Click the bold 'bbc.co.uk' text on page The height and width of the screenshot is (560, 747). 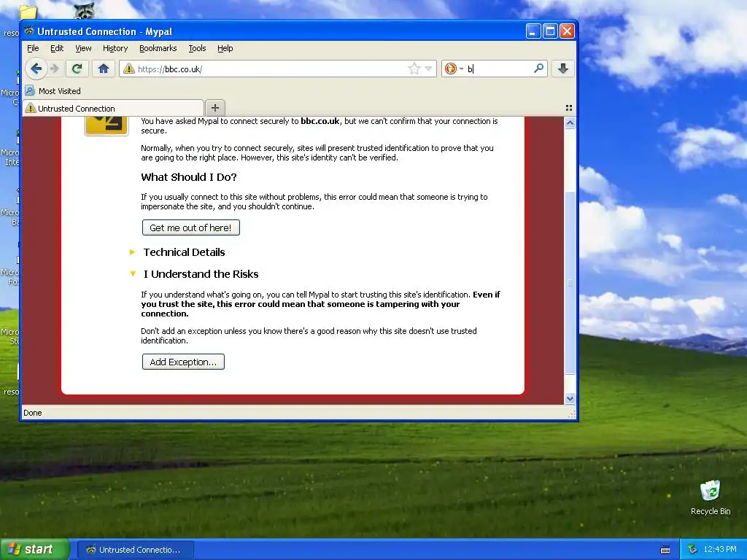tap(320, 121)
